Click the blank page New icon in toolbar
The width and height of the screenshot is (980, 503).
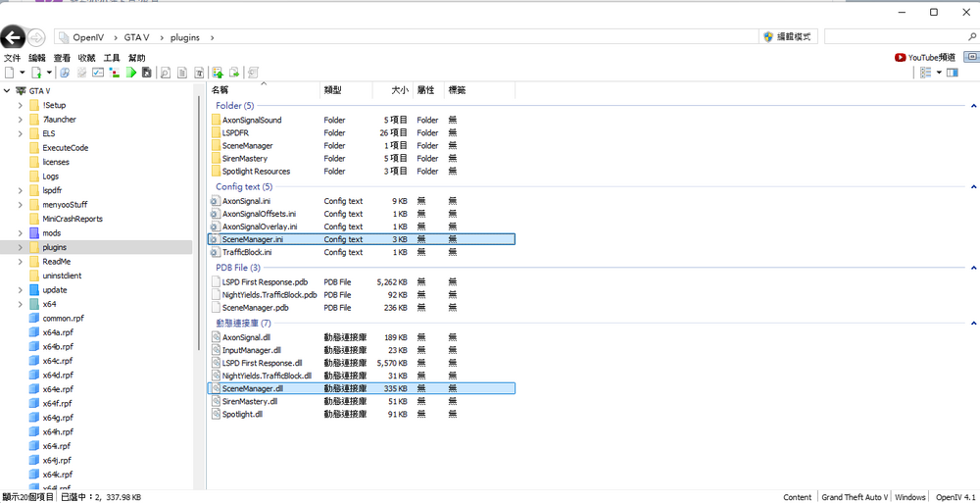coord(10,73)
